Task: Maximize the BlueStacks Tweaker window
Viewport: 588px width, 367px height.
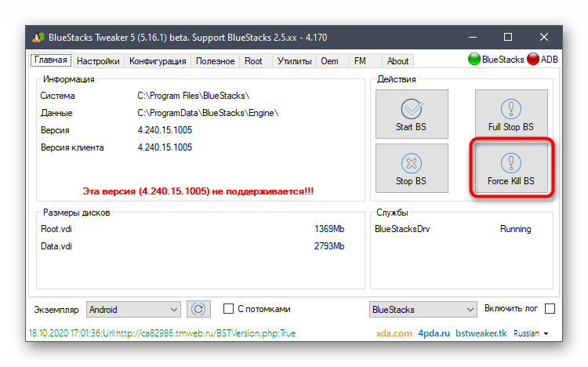Action: [x=508, y=37]
